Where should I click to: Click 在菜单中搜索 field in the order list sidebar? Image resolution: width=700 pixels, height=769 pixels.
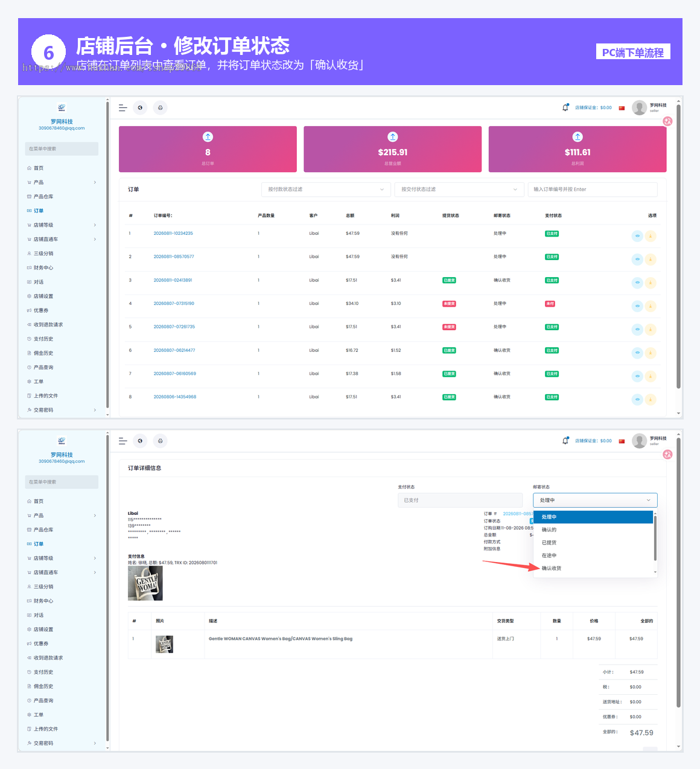[62, 148]
